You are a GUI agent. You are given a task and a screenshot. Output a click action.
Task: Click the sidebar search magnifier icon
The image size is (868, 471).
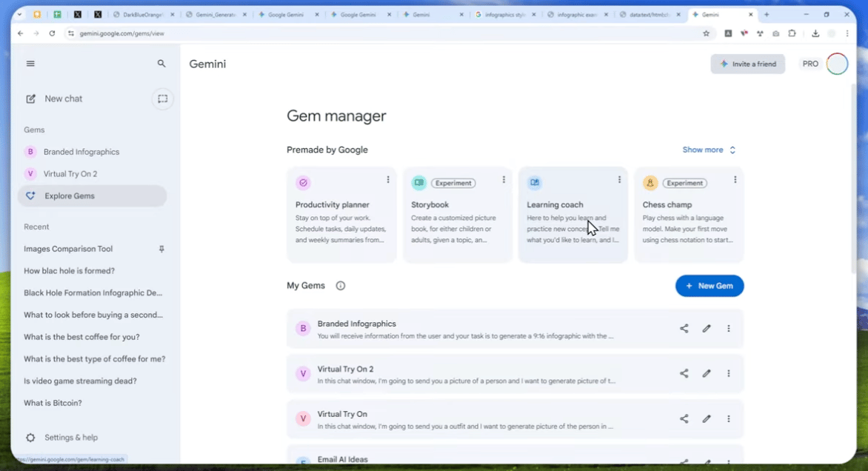pos(161,64)
